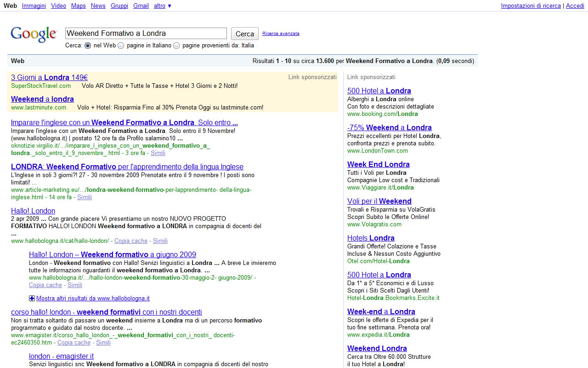Select 'pagine provenienti da: Italia' radio button
588x368 pixels.
(176, 46)
